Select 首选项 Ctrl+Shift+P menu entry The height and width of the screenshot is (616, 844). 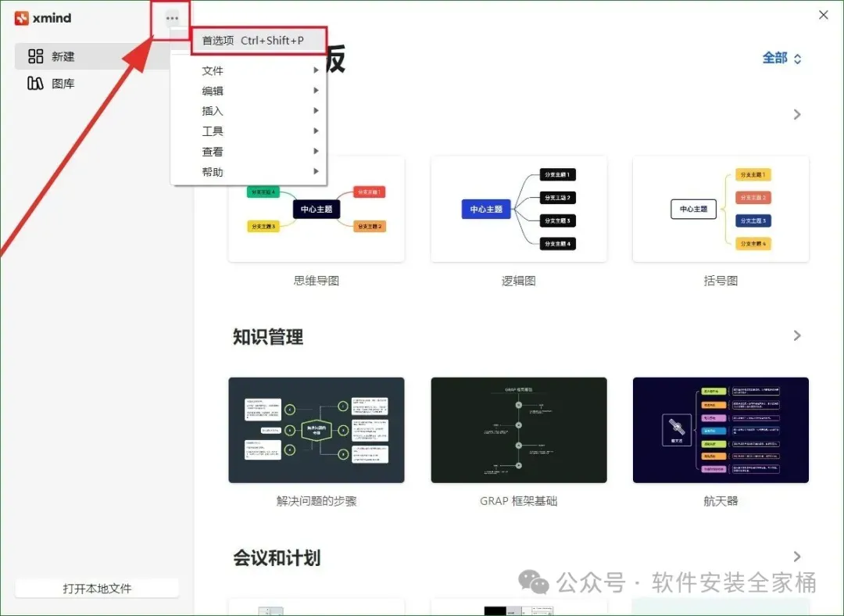click(x=259, y=41)
